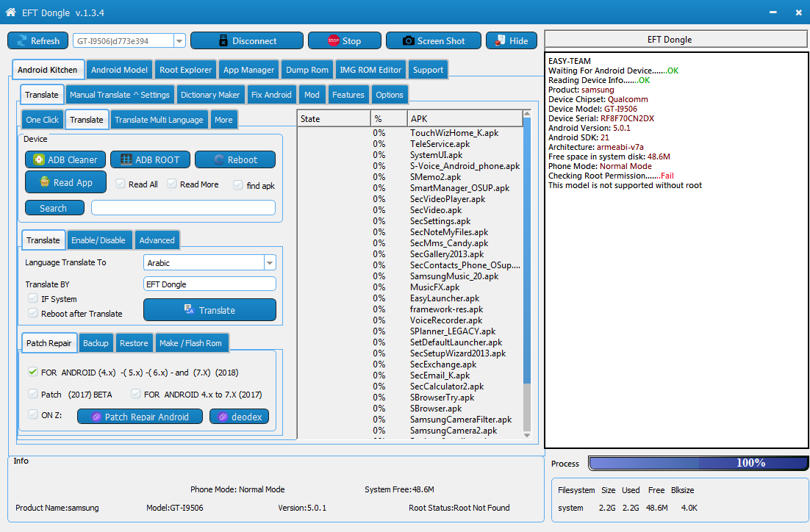810x532 pixels.
Task: Toggle Reboot after Translate checkbox
Action: click(x=32, y=313)
